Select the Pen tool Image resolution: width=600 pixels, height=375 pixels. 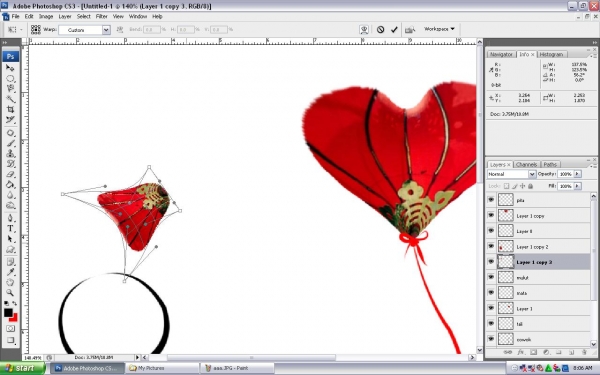pyautogui.click(x=10, y=218)
